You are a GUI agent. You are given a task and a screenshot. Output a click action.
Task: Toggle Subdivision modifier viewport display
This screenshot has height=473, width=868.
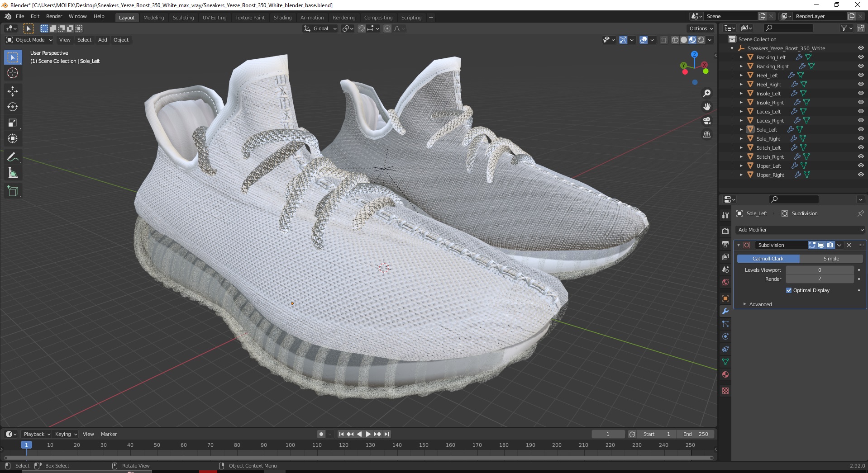pos(821,245)
